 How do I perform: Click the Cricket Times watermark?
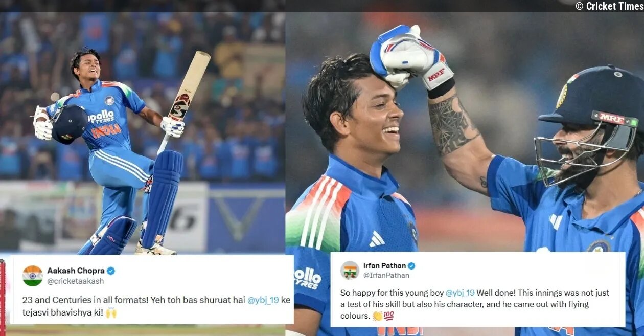(x=610, y=6)
